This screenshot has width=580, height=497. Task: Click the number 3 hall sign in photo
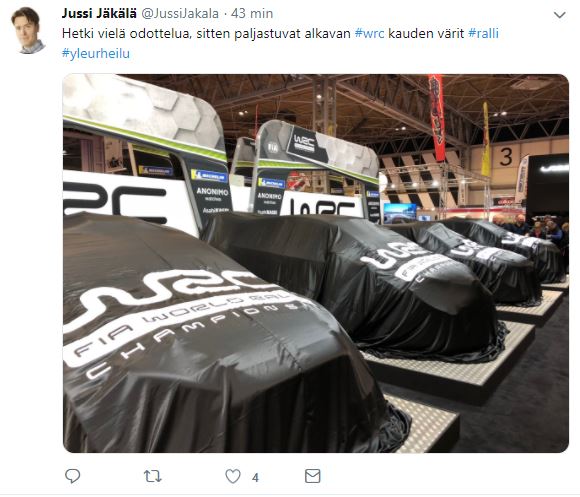point(506,157)
